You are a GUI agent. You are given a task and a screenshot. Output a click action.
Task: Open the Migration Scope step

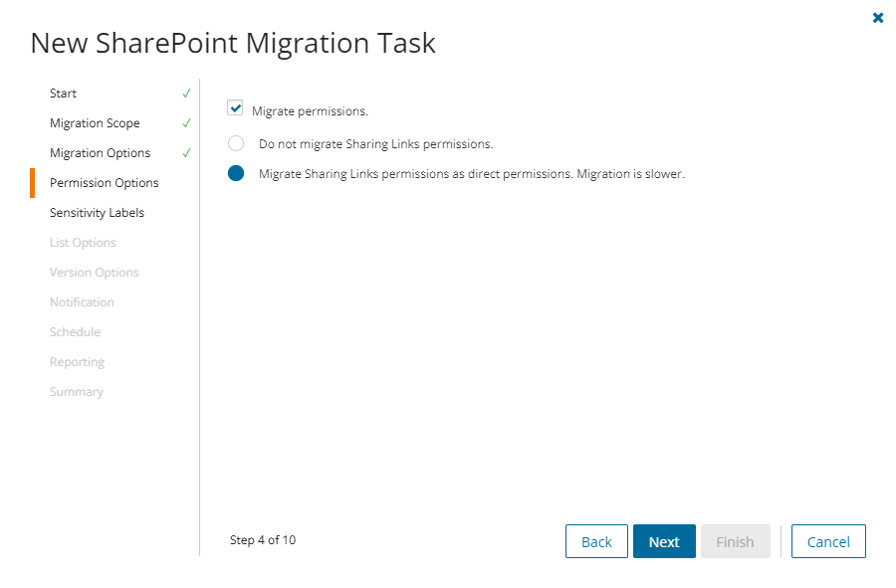[x=95, y=123]
